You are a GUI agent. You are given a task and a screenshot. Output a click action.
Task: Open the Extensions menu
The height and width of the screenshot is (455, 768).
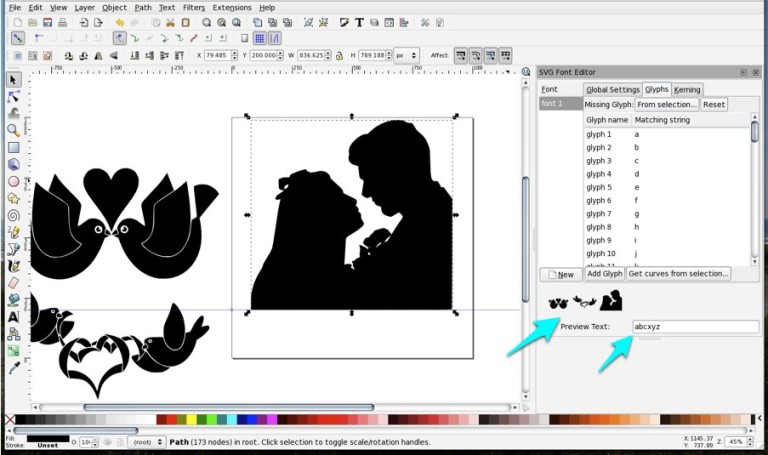click(232, 7)
